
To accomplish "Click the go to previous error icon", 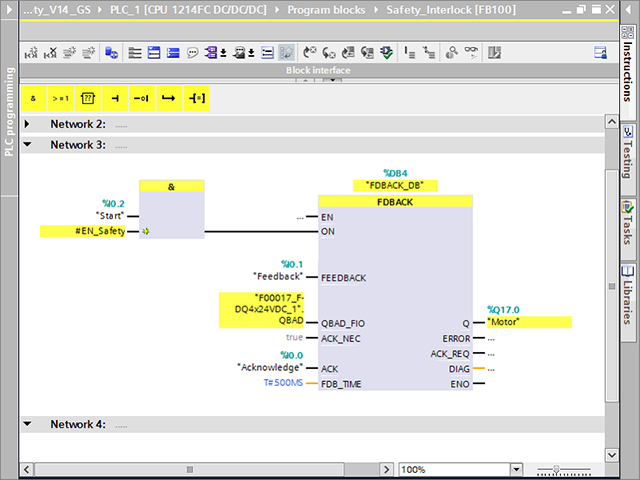I will [329, 53].
